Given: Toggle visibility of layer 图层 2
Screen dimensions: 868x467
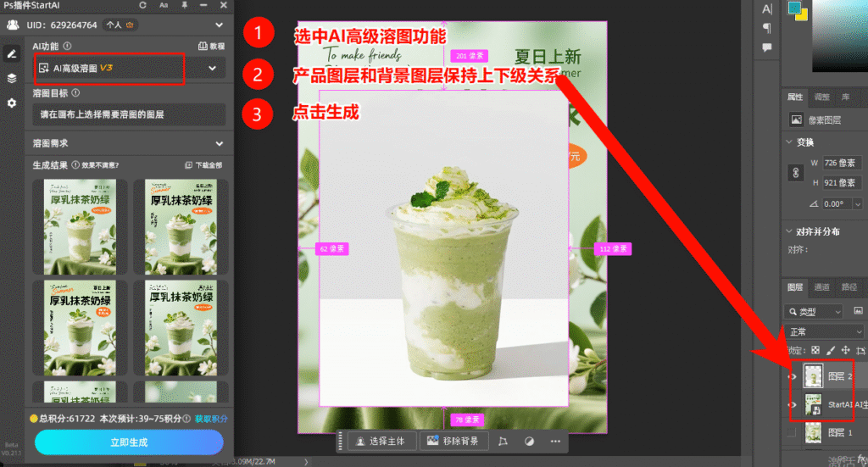Looking at the screenshot, I should point(793,376).
